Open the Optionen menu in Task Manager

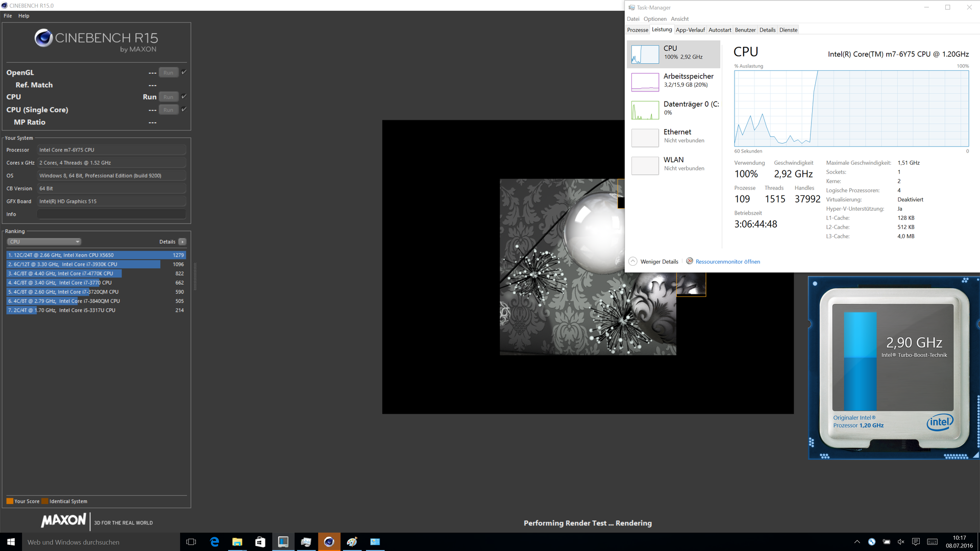[x=655, y=19]
